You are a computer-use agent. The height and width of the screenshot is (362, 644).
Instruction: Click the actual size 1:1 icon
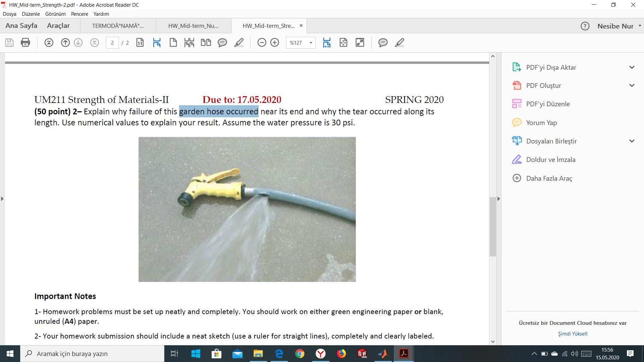tap(140, 43)
